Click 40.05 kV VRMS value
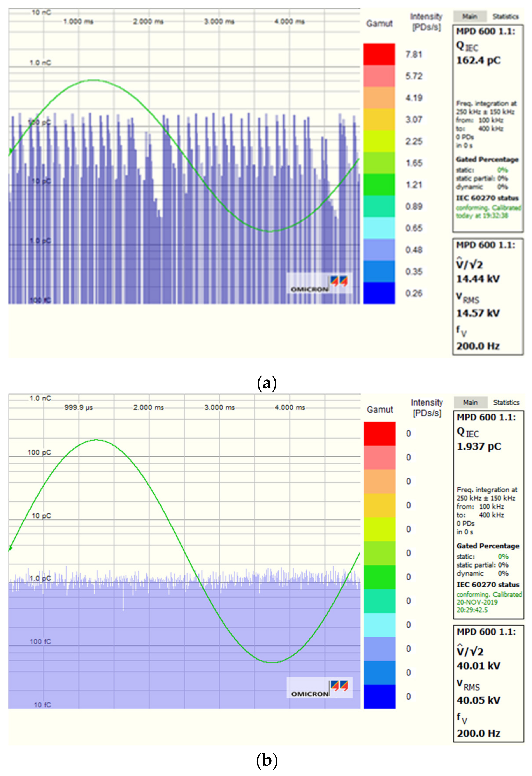Viewport: 532px width, 776px height. tap(479, 700)
